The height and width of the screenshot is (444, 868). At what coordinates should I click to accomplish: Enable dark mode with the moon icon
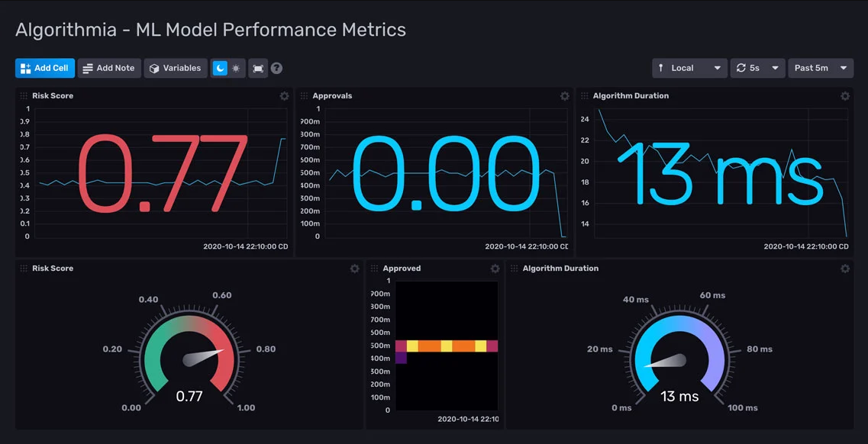pyautogui.click(x=220, y=68)
